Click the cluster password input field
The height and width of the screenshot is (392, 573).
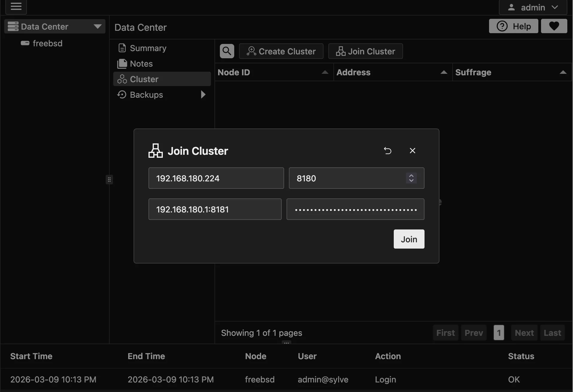[355, 209]
